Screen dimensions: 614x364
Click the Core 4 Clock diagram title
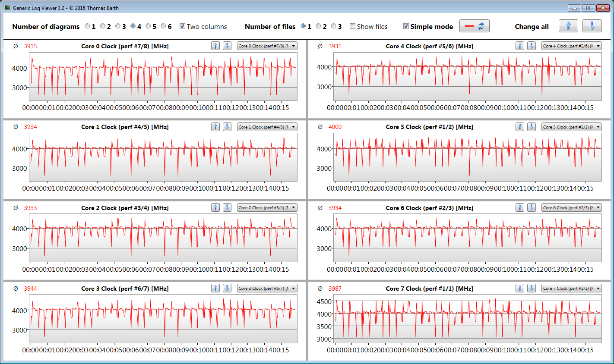tap(429, 46)
